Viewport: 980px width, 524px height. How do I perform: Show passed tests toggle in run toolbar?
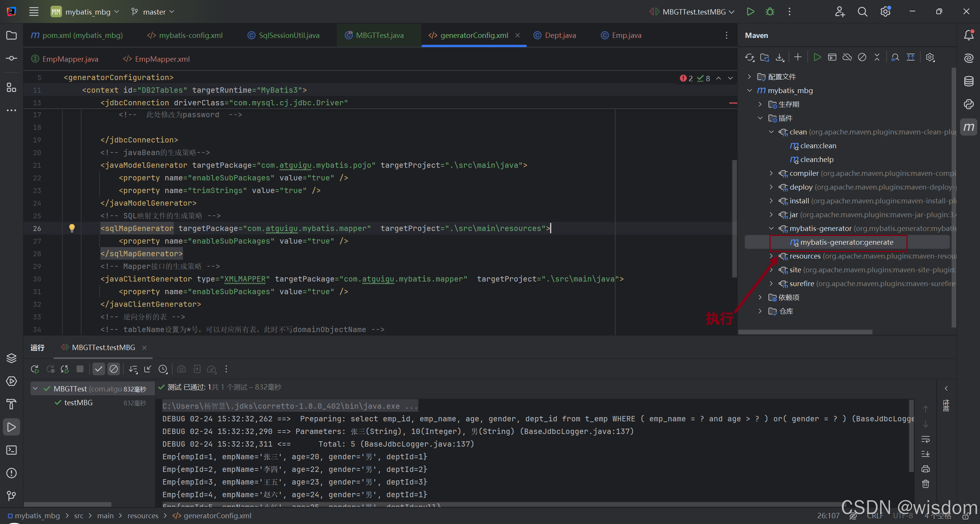(x=98, y=369)
